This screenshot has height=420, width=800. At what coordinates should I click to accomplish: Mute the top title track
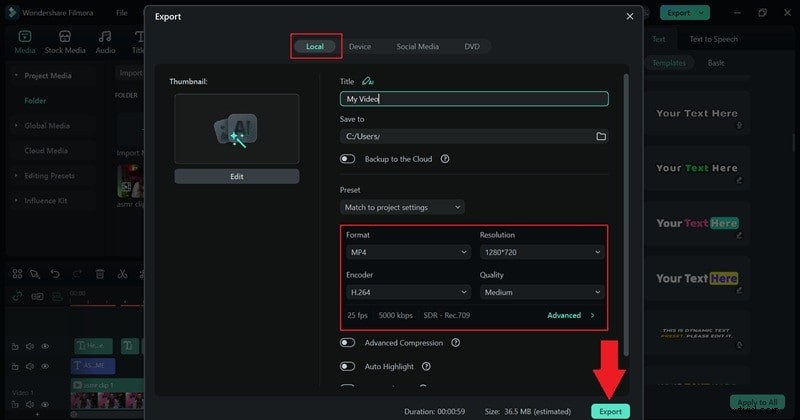point(30,347)
